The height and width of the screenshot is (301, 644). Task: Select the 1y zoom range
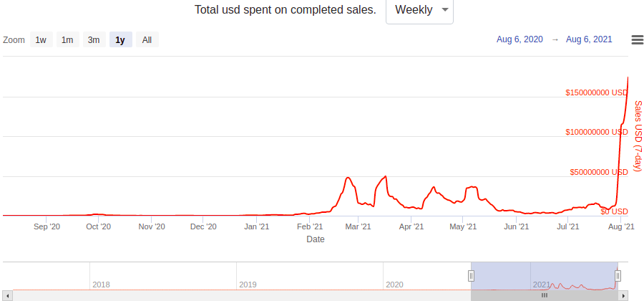point(120,40)
